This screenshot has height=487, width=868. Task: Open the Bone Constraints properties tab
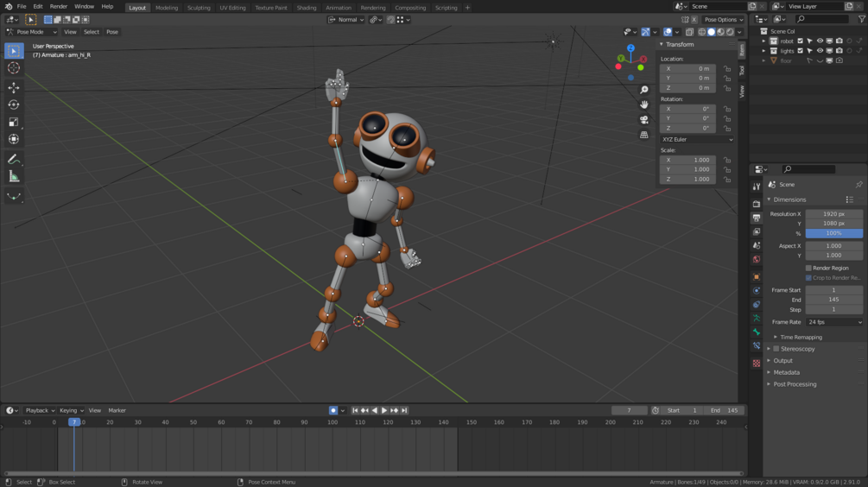[757, 345]
